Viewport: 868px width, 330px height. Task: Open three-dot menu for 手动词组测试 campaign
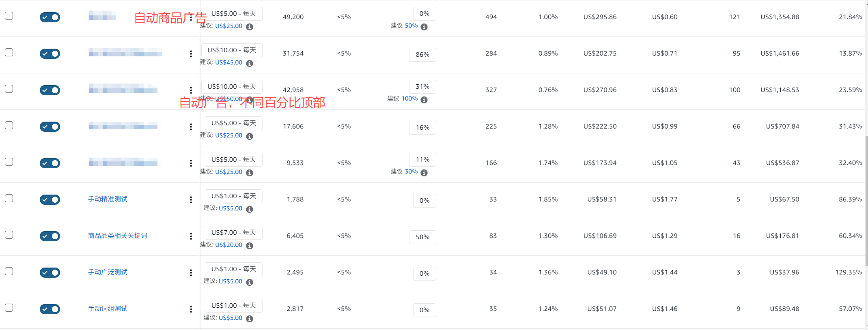pyautogui.click(x=191, y=309)
